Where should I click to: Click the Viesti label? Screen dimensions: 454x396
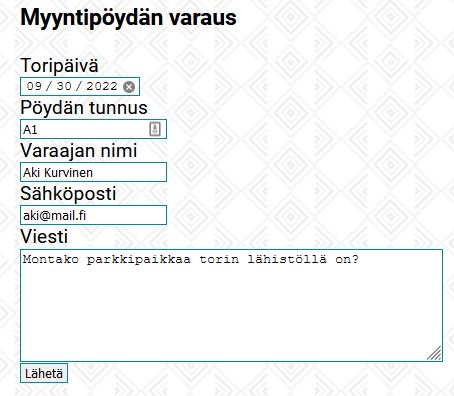44,237
